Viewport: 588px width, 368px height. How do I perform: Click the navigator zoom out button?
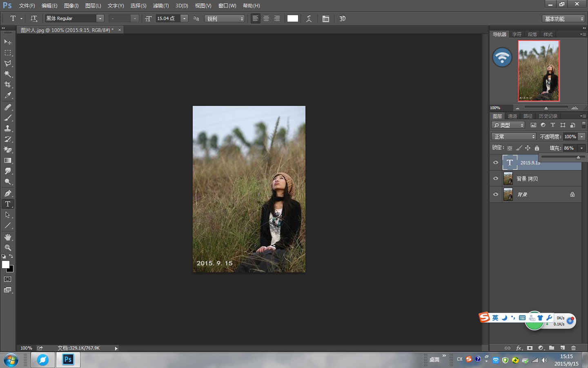coord(517,108)
